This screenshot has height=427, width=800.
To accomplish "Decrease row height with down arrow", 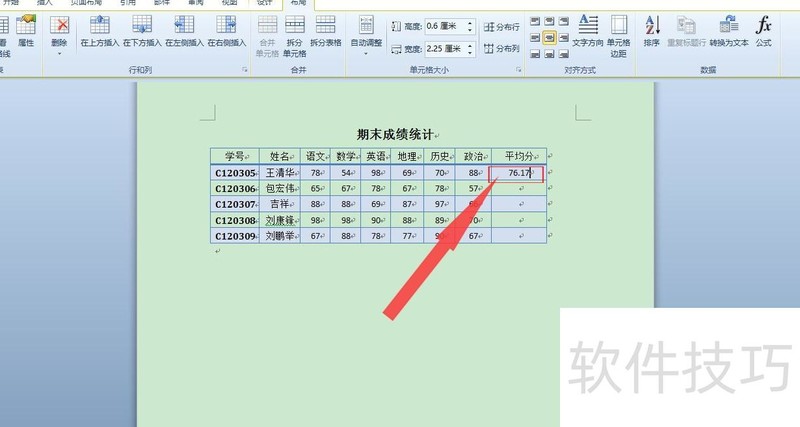I will 470,30.
